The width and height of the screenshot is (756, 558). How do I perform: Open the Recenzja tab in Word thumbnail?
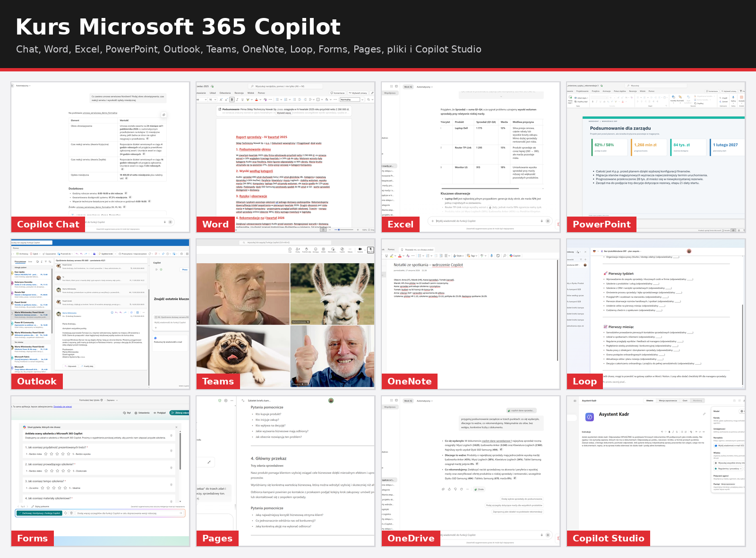click(239, 93)
